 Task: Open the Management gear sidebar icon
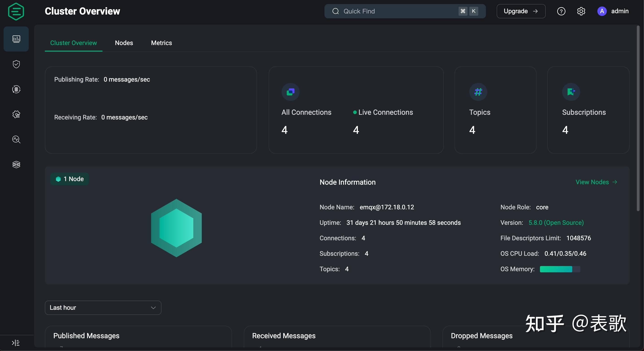coord(16,114)
